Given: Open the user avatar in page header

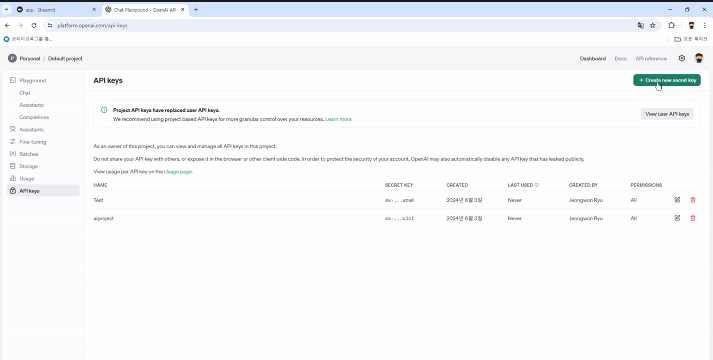Looking at the screenshot, I should [699, 58].
